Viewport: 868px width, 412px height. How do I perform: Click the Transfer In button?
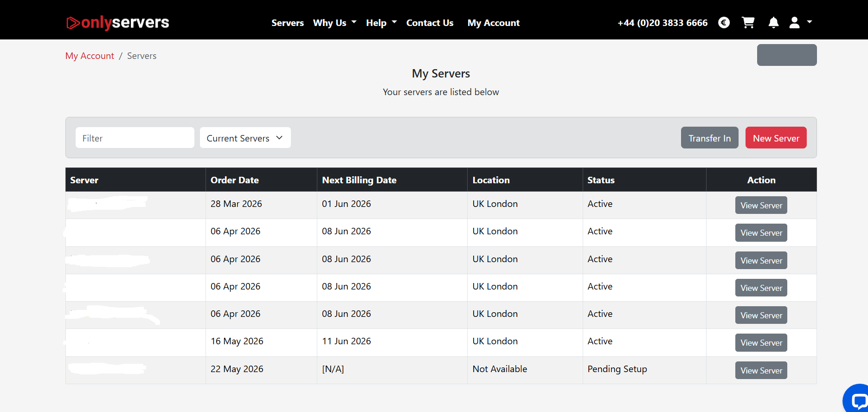(709, 138)
